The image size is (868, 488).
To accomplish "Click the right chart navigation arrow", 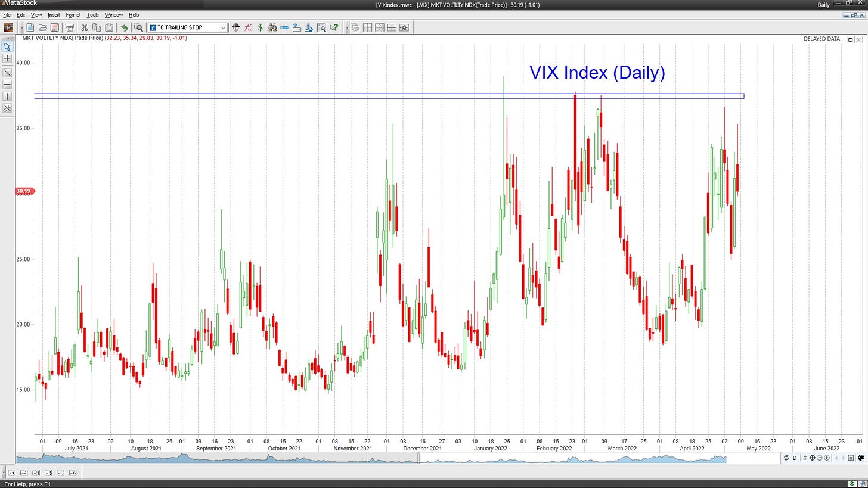I will (844, 458).
